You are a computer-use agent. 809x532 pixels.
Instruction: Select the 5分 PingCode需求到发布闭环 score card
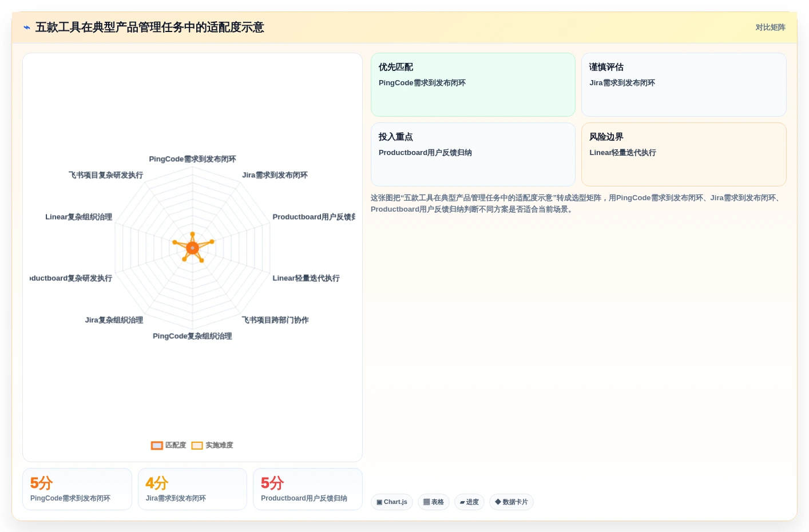tap(77, 489)
